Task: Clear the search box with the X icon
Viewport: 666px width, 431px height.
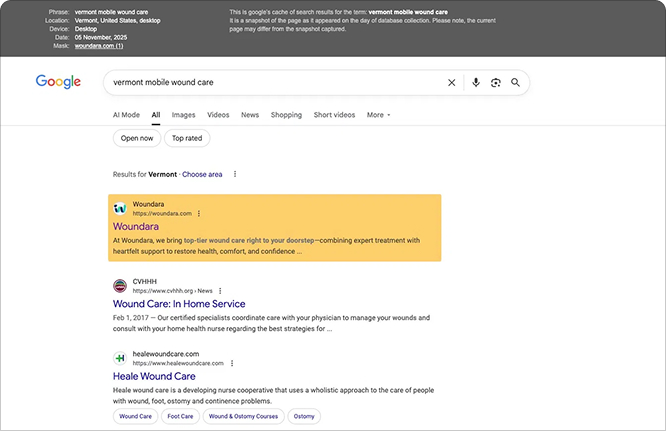Action: [452, 82]
